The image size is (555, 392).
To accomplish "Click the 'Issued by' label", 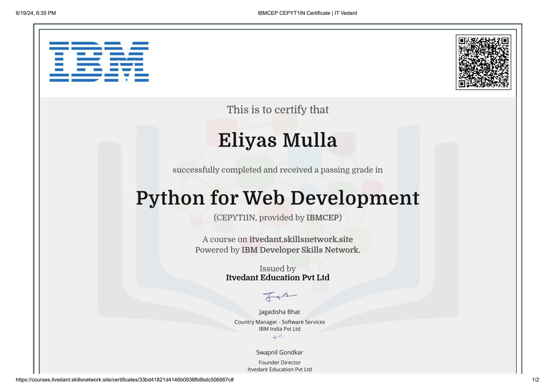I will click(277, 268).
